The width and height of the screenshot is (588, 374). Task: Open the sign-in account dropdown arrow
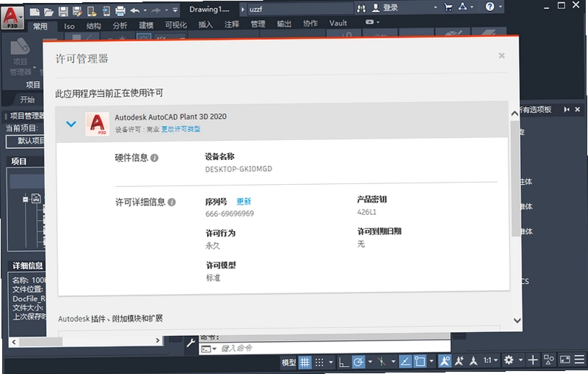click(435, 7)
